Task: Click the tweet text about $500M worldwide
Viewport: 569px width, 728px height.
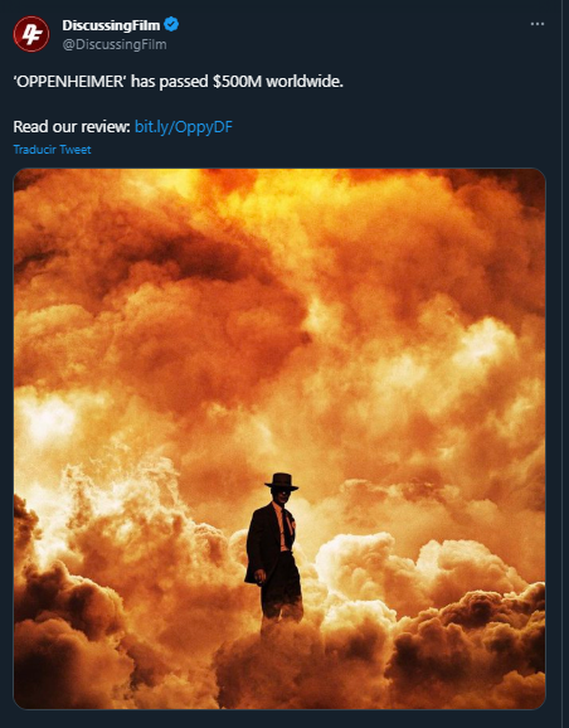Action: 178,82
